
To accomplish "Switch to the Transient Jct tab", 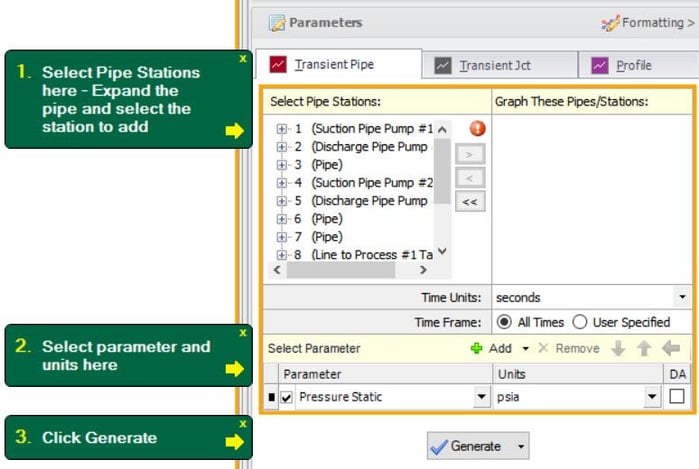I will click(499, 66).
